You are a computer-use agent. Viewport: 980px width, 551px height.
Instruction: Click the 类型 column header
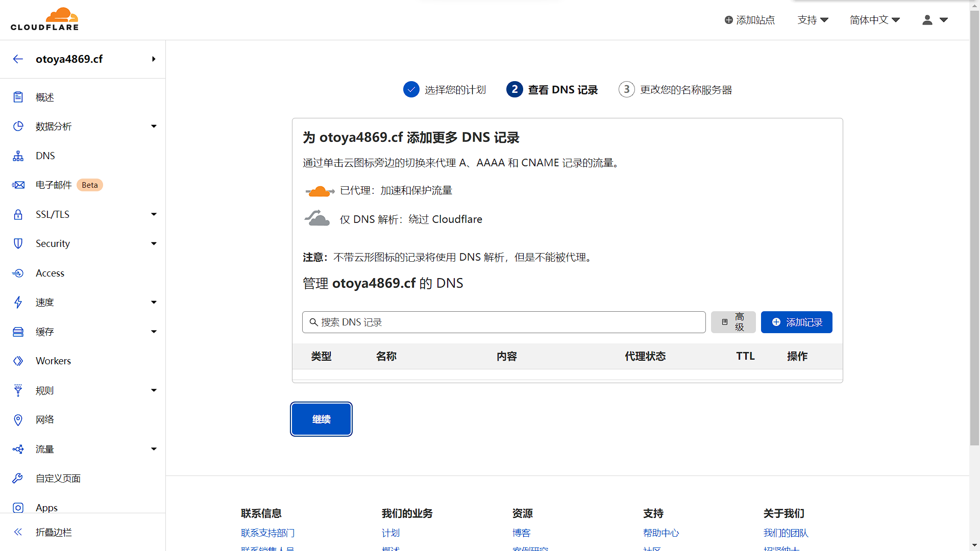(x=322, y=356)
